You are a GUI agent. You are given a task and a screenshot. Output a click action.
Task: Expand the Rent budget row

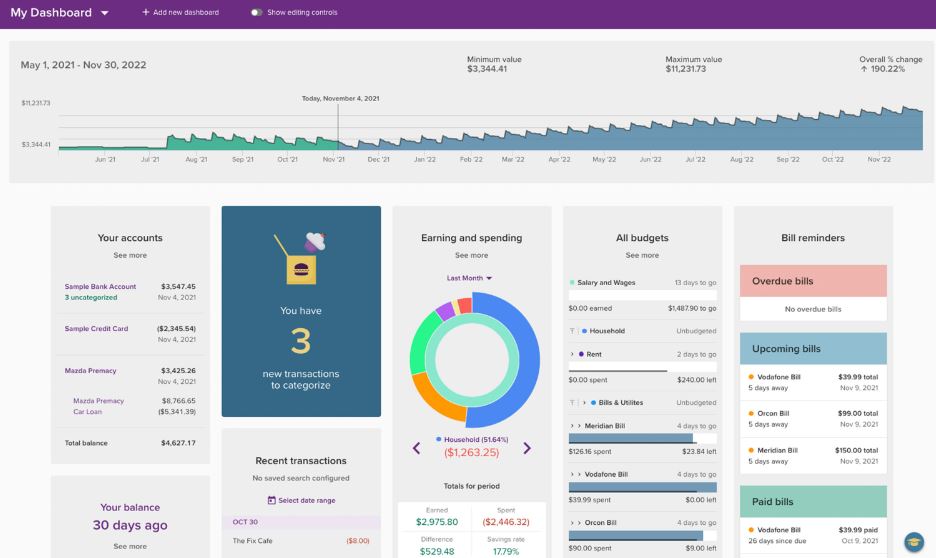pyautogui.click(x=572, y=354)
